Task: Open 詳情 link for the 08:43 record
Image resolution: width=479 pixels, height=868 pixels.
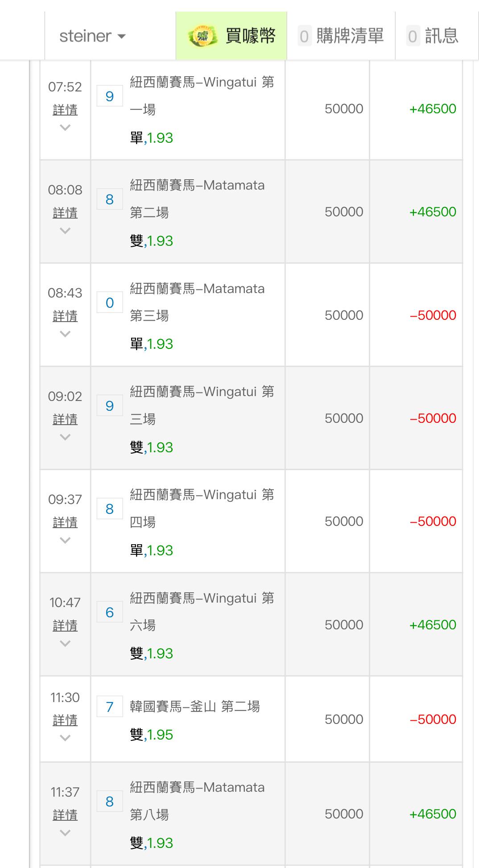Action: pyautogui.click(x=65, y=316)
